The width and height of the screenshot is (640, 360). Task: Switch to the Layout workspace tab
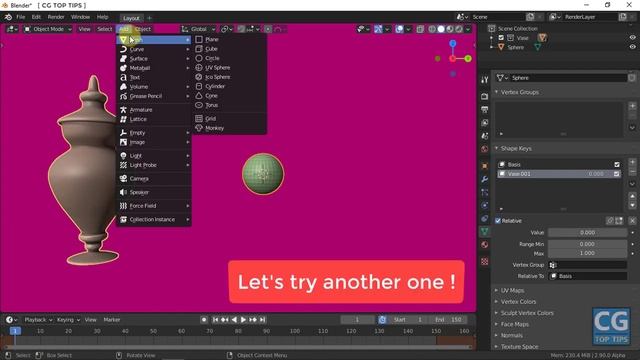coord(131,18)
